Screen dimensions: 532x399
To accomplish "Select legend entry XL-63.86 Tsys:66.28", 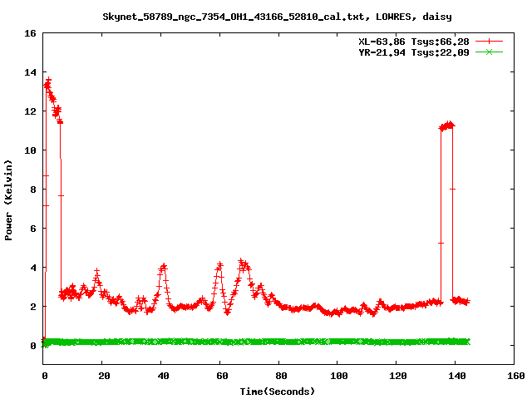I will 414,42.
